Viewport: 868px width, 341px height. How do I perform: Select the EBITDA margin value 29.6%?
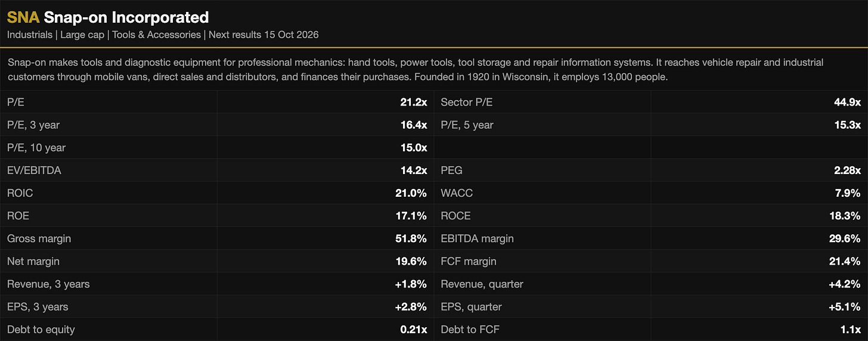(845, 238)
